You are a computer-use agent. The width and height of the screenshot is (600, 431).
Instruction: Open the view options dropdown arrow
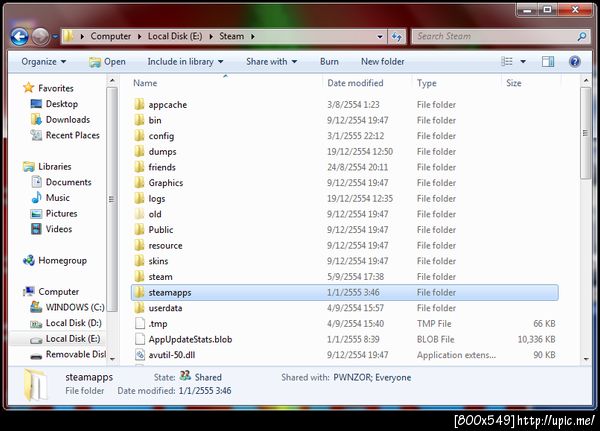tap(523, 62)
